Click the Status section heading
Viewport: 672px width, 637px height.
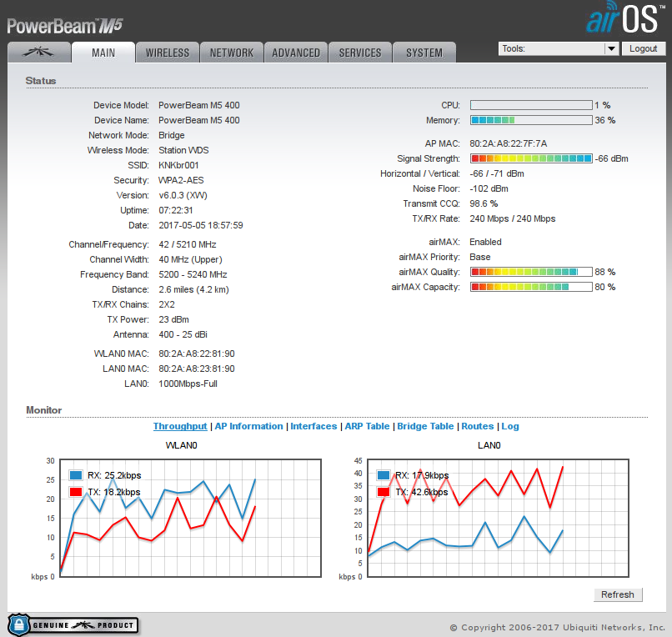pos(41,81)
